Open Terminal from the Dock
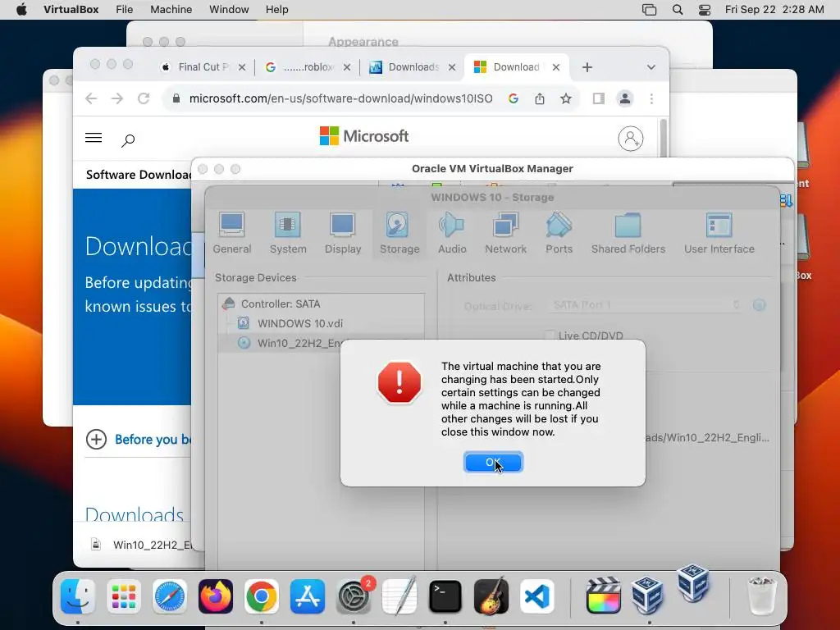Image resolution: width=840 pixels, height=630 pixels. point(445,596)
